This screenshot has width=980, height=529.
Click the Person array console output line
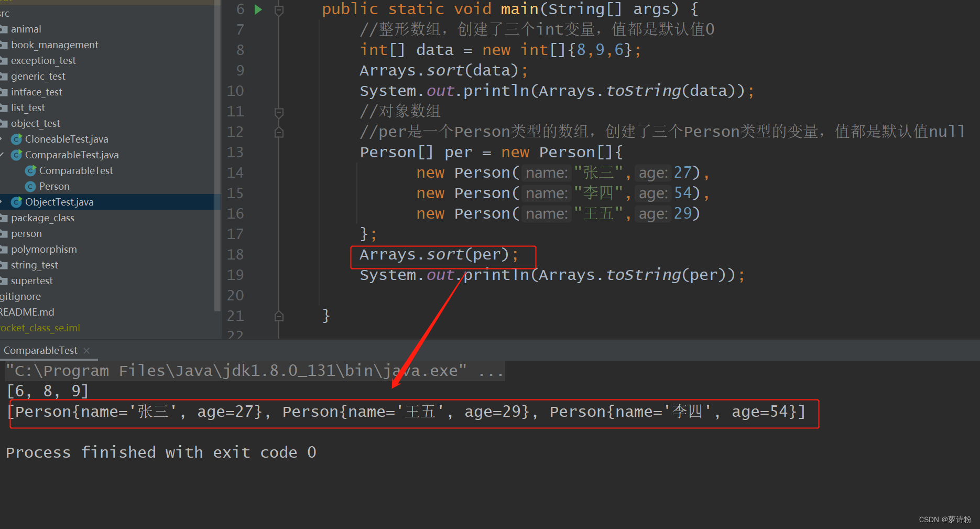coord(406,412)
